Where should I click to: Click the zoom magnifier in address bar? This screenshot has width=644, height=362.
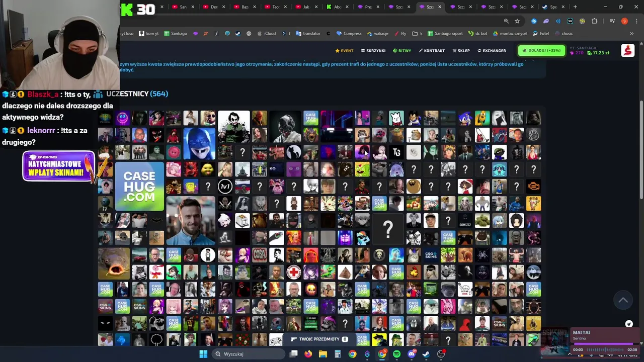[506, 21]
